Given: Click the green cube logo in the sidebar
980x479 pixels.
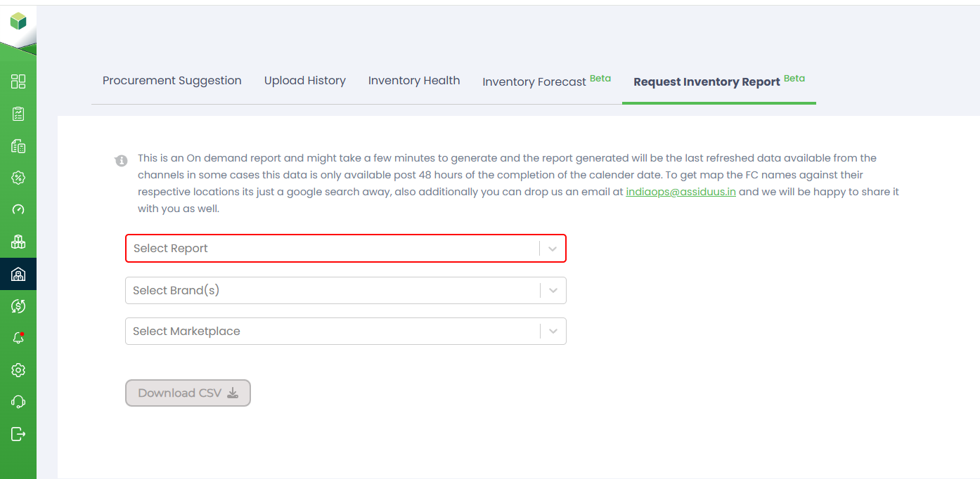Looking at the screenshot, I should click(x=18, y=22).
